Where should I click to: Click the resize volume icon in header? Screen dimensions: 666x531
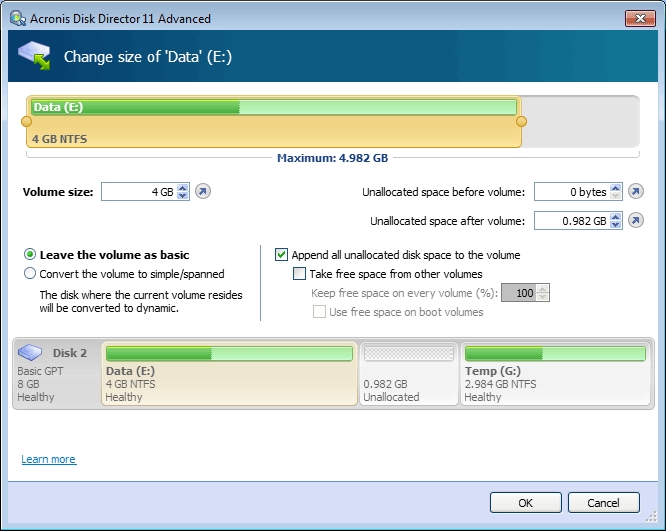[34, 55]
